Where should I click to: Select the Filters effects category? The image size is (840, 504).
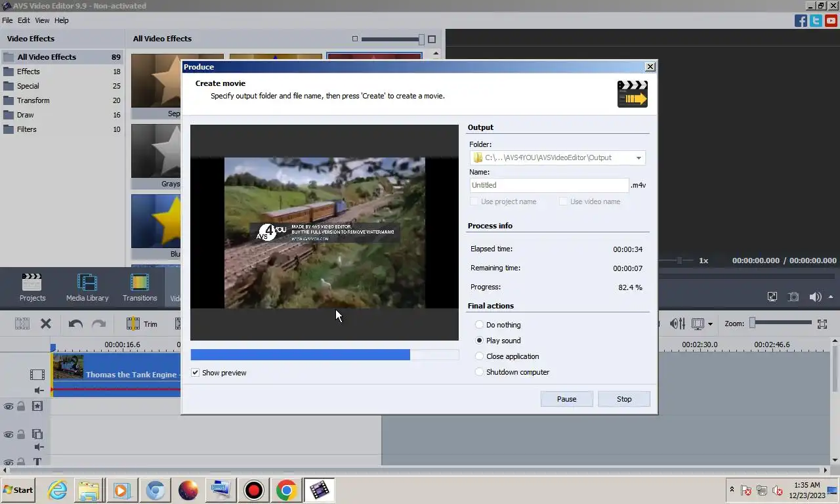(62, 129)
